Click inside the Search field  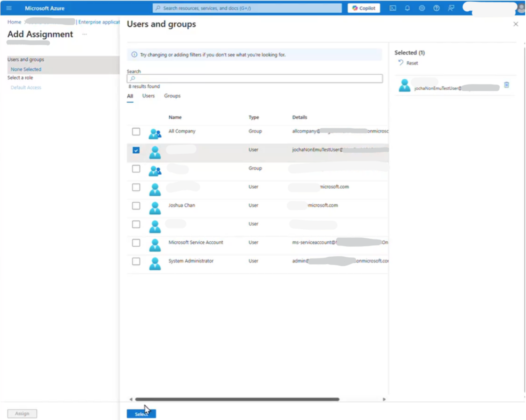click(x=254, y=78)
